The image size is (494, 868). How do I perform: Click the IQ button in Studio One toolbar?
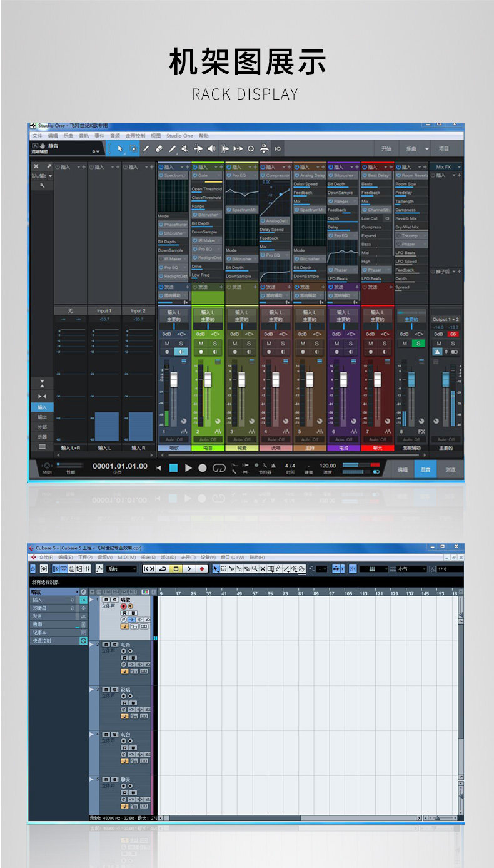(x=278, y=148)
